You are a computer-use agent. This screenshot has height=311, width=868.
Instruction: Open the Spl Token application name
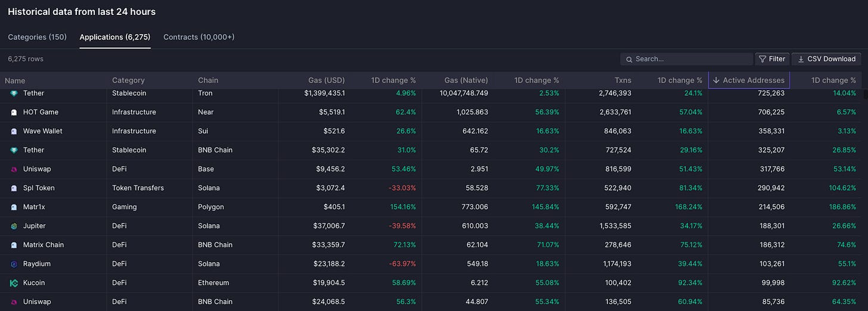(39, 188)
